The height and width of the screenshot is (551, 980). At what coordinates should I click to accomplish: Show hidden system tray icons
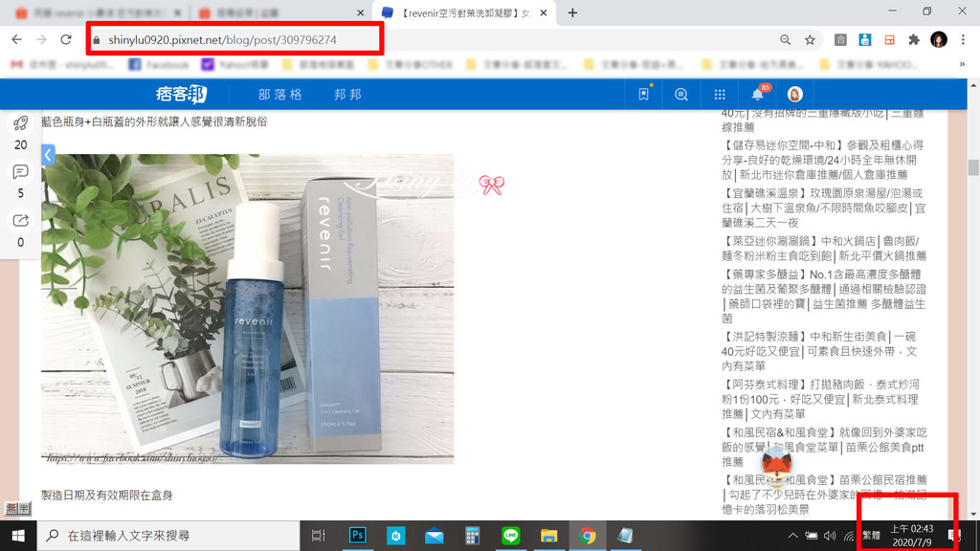(x=792, y=536)
